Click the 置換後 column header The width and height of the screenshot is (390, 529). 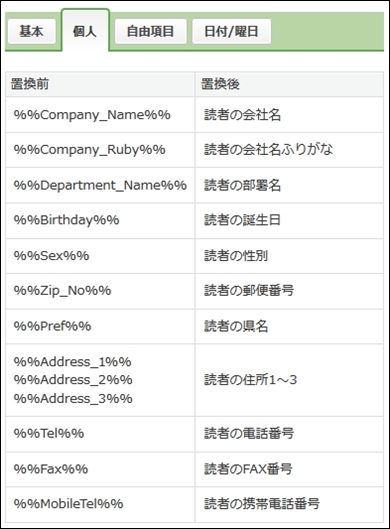pyautogui.click(x=289, y=84)
